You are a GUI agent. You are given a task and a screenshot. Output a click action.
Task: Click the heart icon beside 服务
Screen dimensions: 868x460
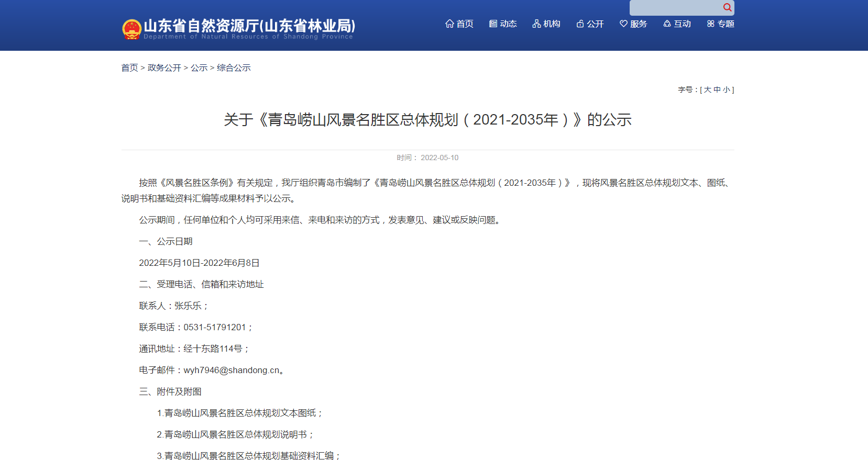[x=623, y=24]
